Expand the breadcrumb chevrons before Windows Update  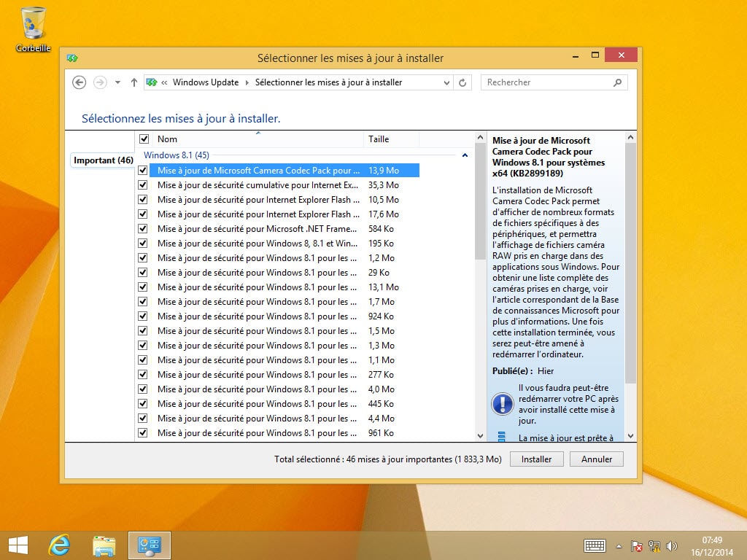click(x=164, y=82)
